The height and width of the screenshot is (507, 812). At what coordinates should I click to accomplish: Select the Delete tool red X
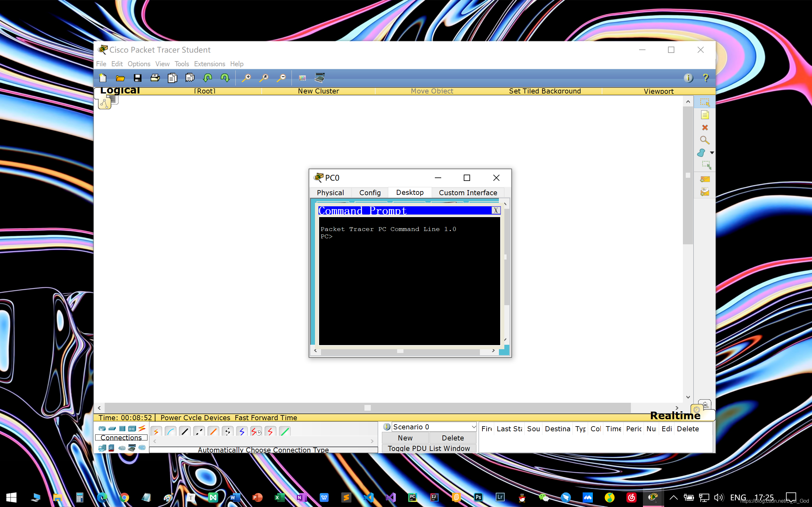click(x=704, y=127)
